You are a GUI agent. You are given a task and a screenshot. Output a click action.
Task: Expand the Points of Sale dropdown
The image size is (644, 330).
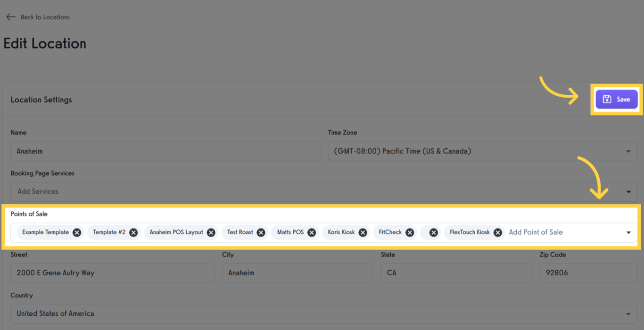[628, 232]
